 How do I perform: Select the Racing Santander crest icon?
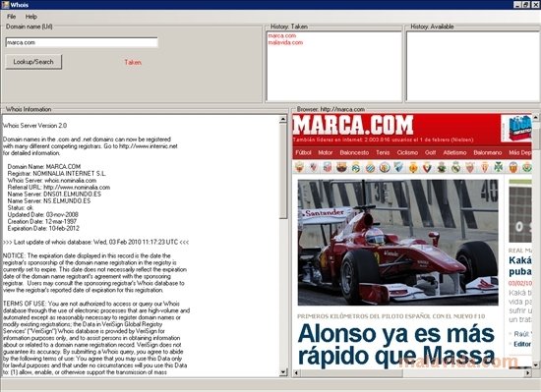(x=442, y=168)
